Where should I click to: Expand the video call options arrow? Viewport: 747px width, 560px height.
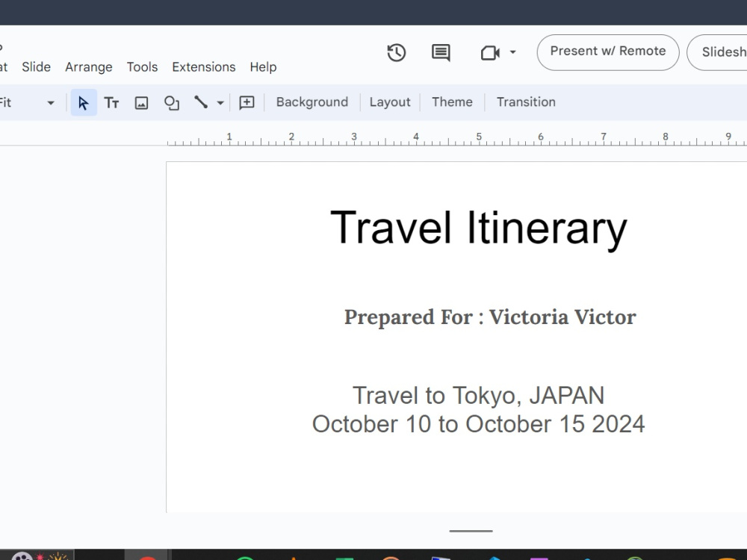512,52
